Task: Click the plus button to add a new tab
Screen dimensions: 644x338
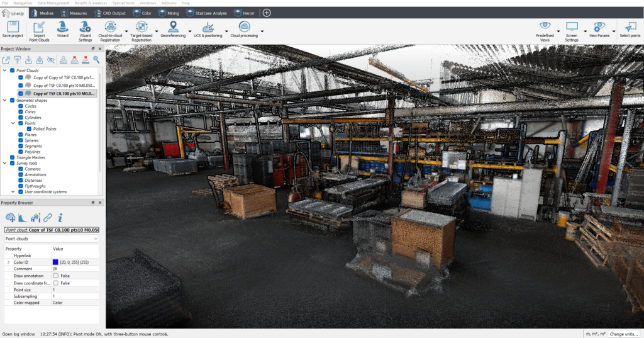Action: [267, 13]
